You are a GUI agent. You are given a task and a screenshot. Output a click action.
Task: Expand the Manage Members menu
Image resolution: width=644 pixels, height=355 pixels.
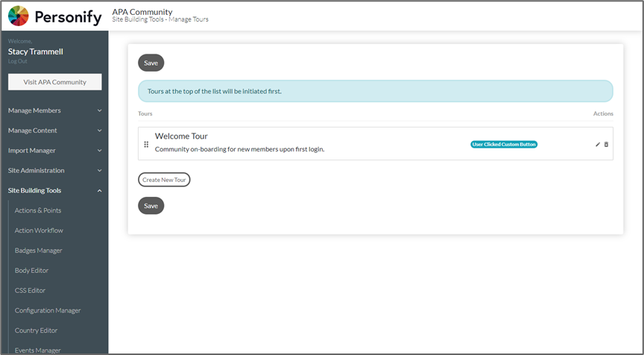tap(54, 110)
